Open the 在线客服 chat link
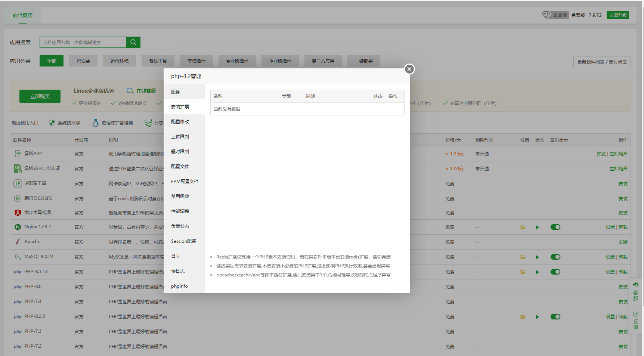The height and width of the screenshot is (356, 644). click(141, 91)
